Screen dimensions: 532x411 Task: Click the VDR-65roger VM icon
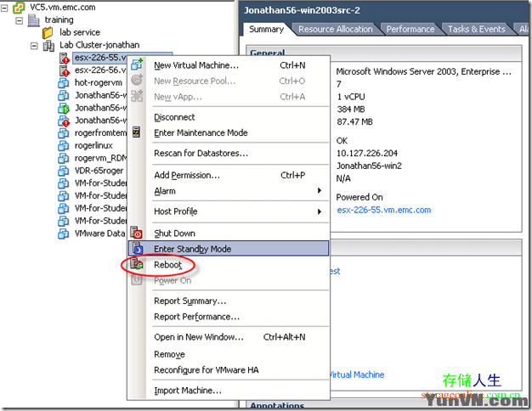click(64, 171)
